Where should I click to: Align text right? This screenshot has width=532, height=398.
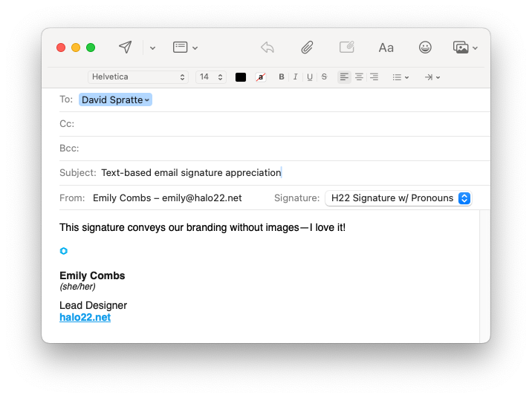coord(374,77)
